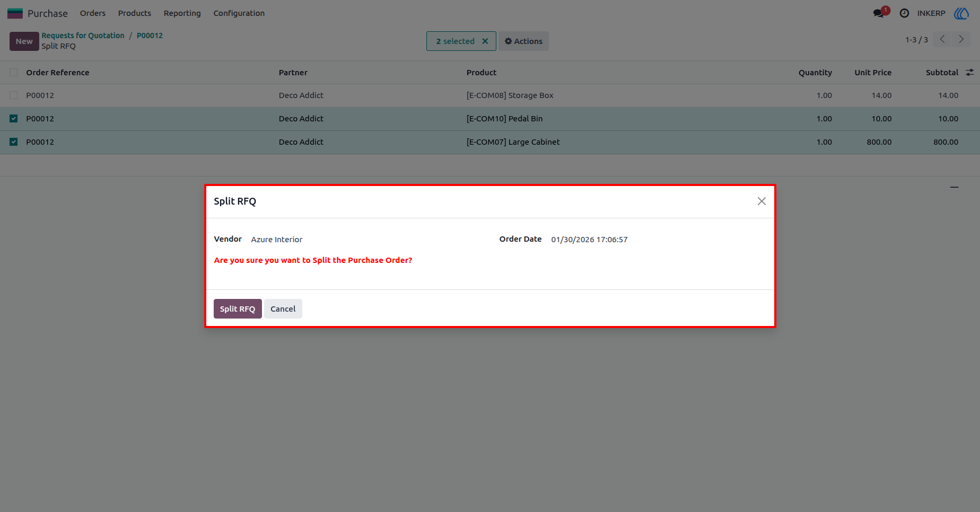Open the Reporting menu
Image resolution: width=980 pixels, height=512 pixels.
pyautogui.click(x=182, y=13)
